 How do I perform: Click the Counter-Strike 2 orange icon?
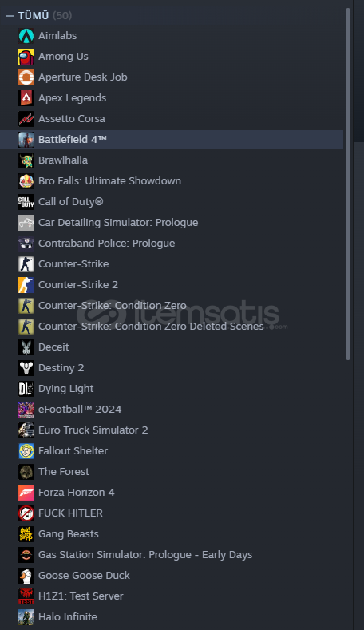click(x=26, y=285)
